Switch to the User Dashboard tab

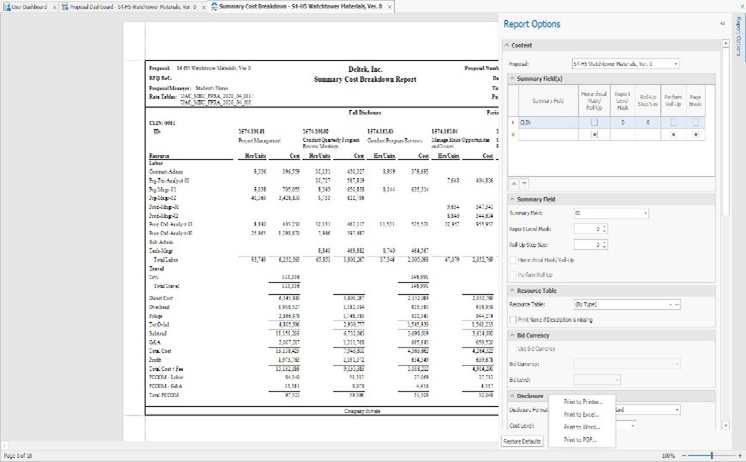(29, 7)
